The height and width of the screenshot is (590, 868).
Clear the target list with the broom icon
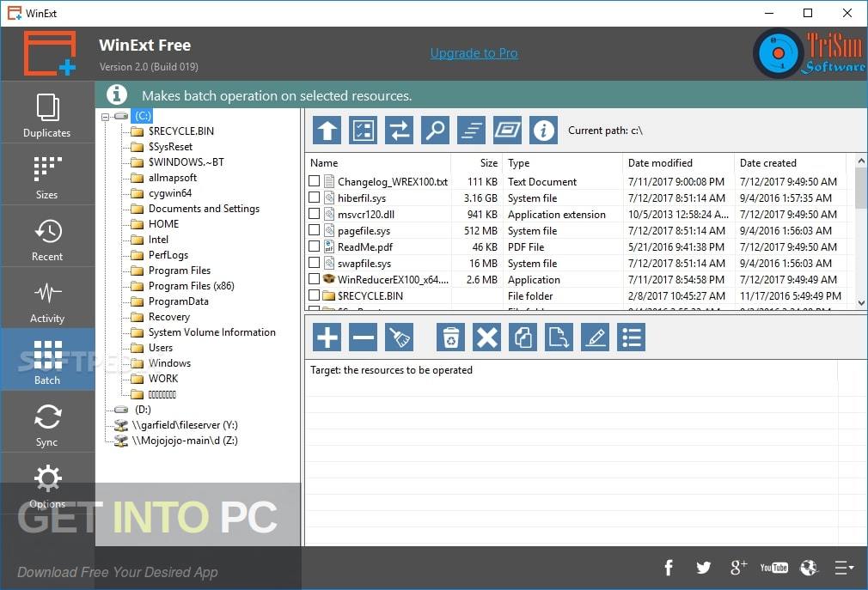(399, 338)
